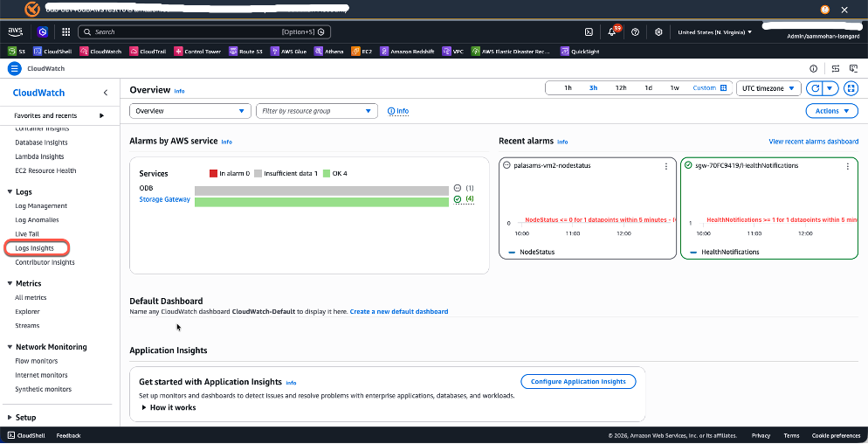Open the auto-refresh interval dropdown arrow
868x444 pixels.
coord(830,88)
